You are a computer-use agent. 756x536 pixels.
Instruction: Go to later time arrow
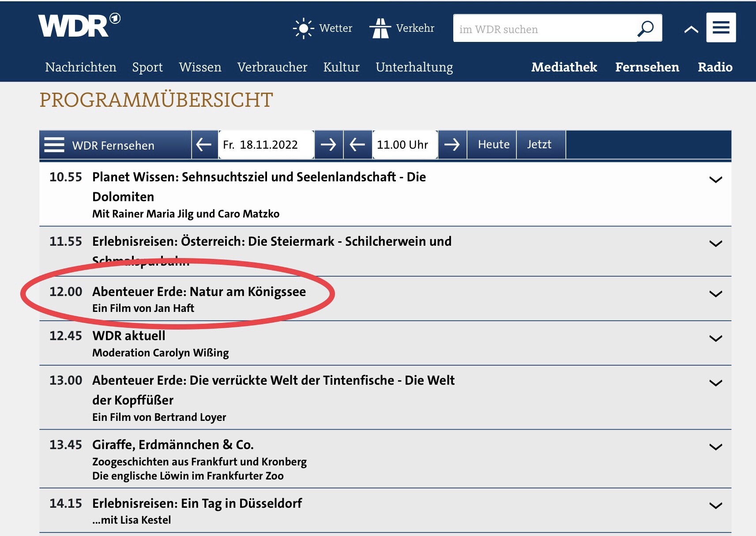coord(452,144)
